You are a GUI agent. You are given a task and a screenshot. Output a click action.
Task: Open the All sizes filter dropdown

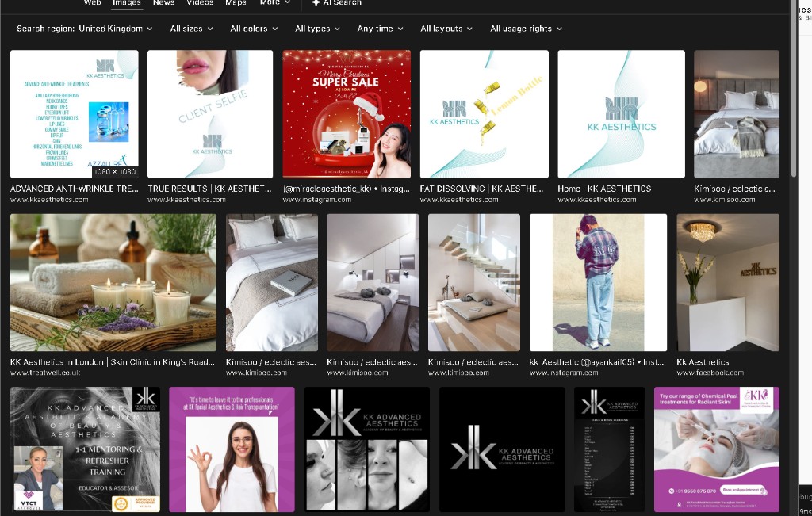192,29
